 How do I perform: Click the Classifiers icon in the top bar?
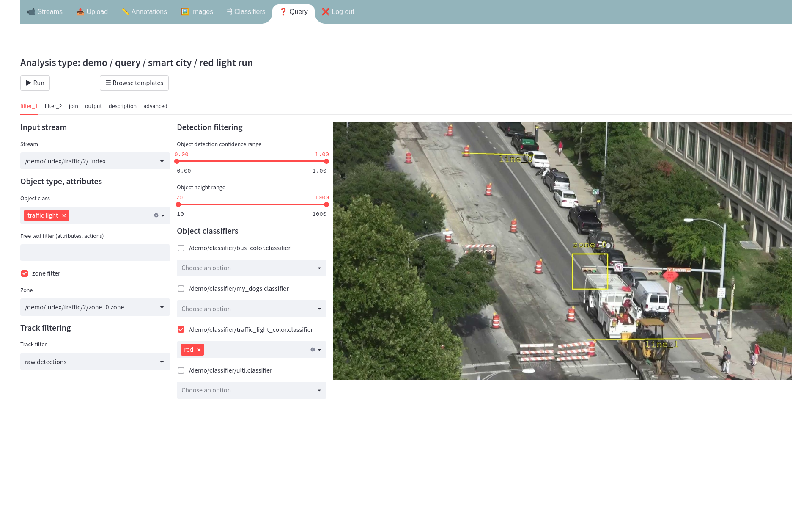point(229,11)
